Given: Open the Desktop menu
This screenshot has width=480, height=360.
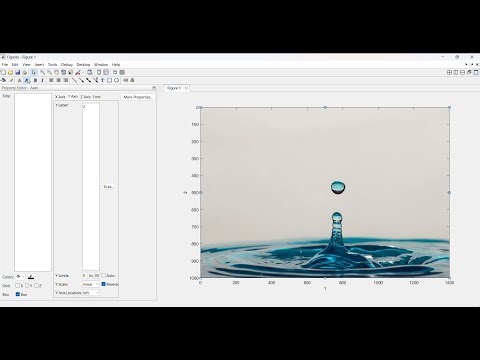Looking at the screenshot, I should pyautogui.click(x=83, y=65).
